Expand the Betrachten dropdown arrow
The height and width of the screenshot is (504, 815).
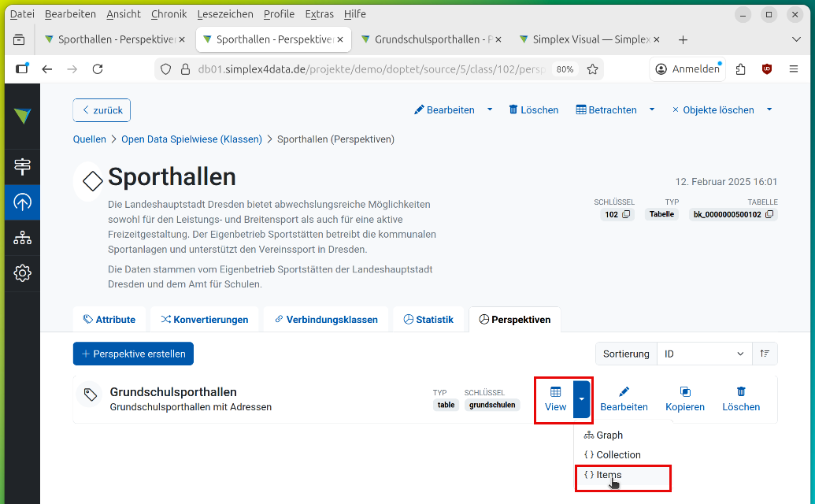coord(652,110)
